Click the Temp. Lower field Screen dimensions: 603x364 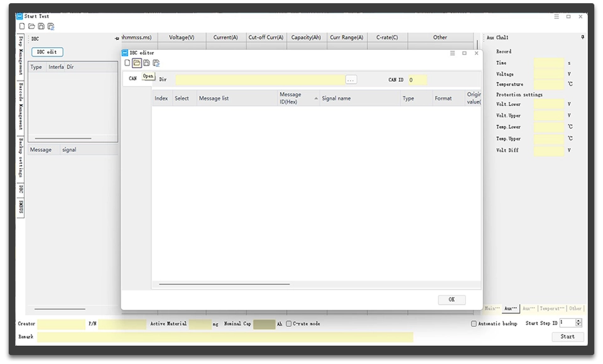(x=549, y=127)
